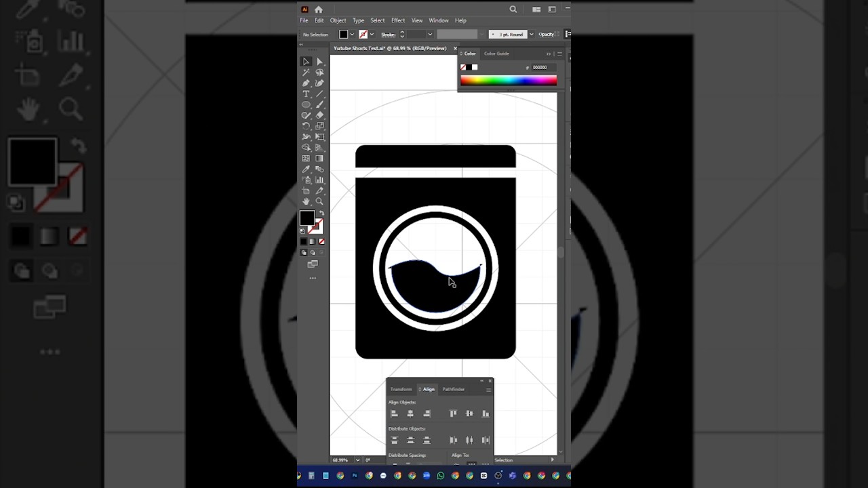The image size is (868, 488).
Task: Select the Paintbrush tool
Action: pyautogui.click(x=319, y=105)
